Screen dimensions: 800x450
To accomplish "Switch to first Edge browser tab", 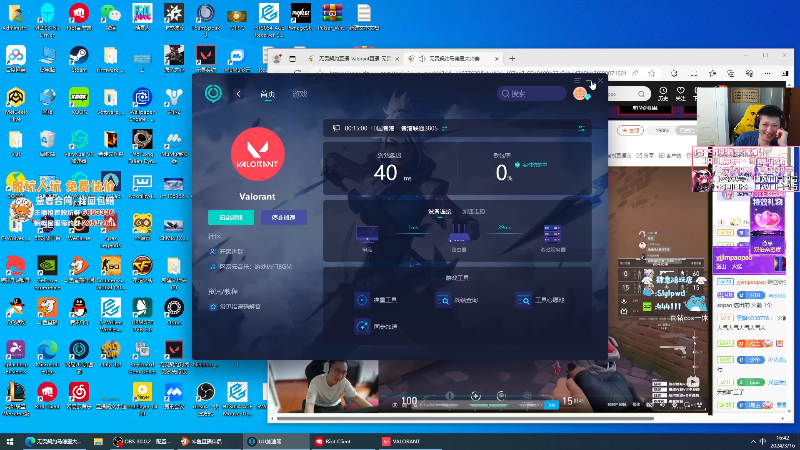I will (354, 59).
